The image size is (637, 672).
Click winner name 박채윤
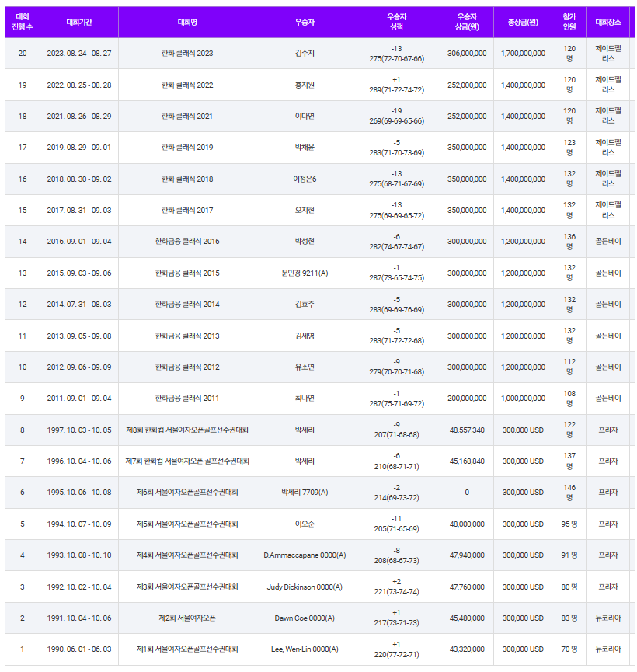[x=305, y=148]
